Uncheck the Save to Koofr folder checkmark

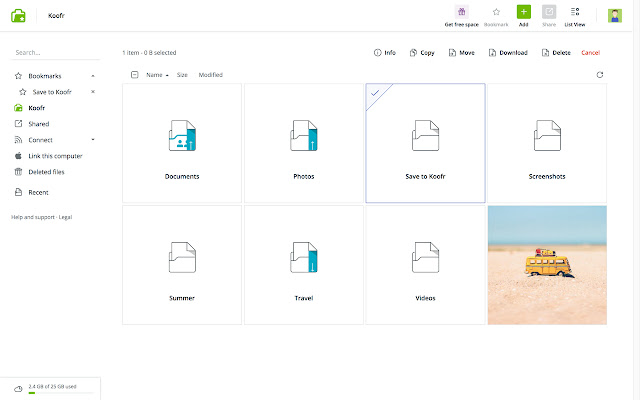[375, 93]
